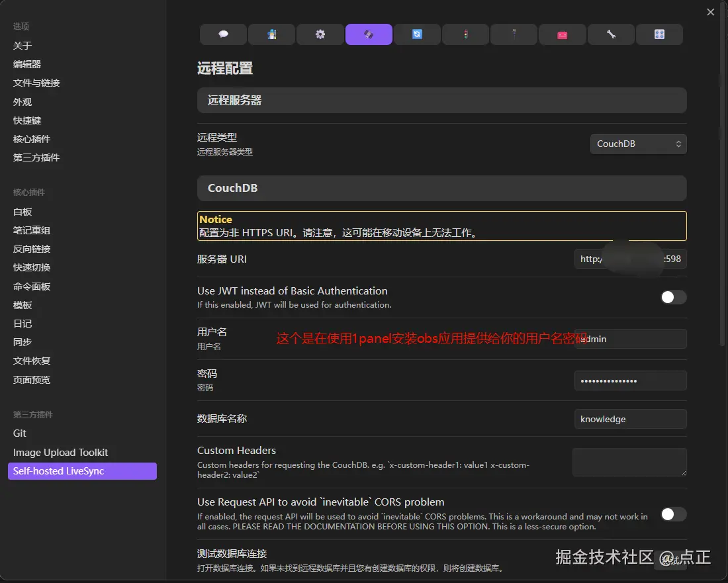Open the 远程类型 CouchDB dropdown
The image size is (728, 583).
639,144
